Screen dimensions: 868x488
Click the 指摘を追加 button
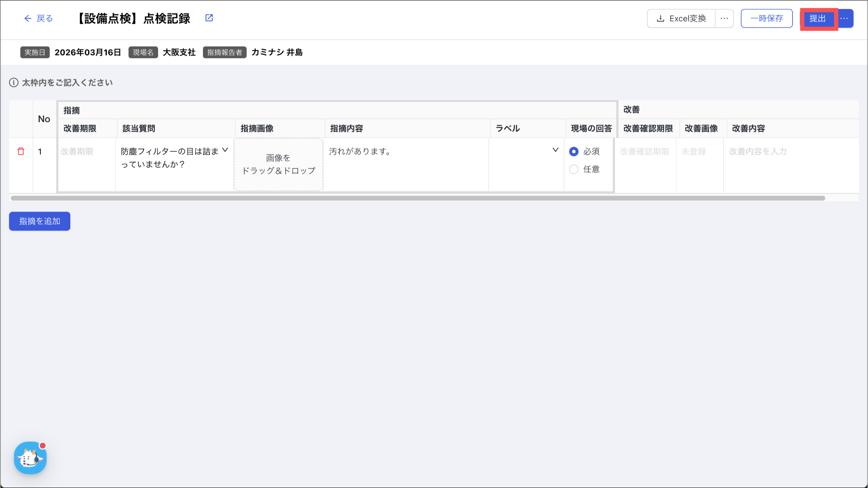pyautogui.click(x=39, y=221)
